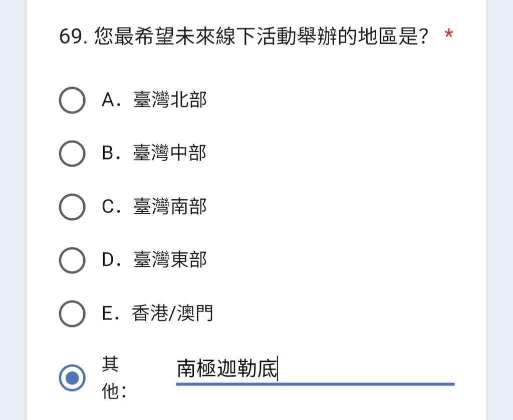513x420 pixels.
Task: Click the 臺灣南部 option label text
Action: pyautogui.click(x=170, y=206)
